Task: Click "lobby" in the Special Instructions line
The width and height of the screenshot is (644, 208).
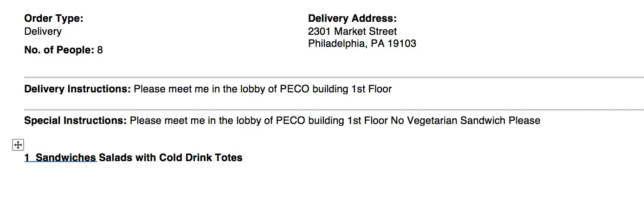Action: [x=248, y=121]
